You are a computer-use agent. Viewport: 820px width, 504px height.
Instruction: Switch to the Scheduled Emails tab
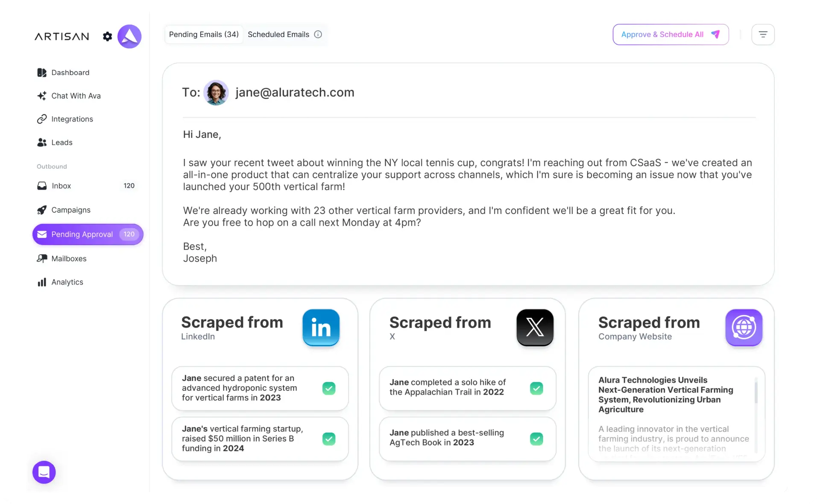[278, 34]
